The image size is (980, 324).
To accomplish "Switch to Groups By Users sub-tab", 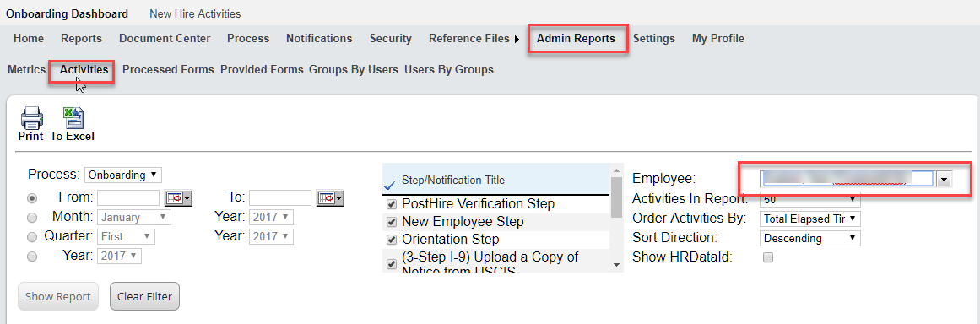I will 354,70.
